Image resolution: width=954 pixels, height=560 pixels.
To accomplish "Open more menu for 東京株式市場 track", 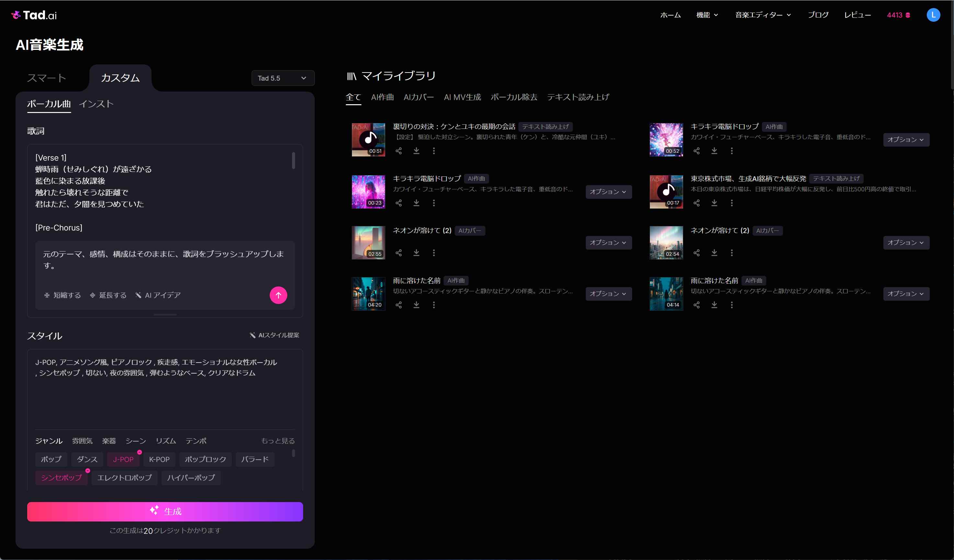I will tap(732, 203).
